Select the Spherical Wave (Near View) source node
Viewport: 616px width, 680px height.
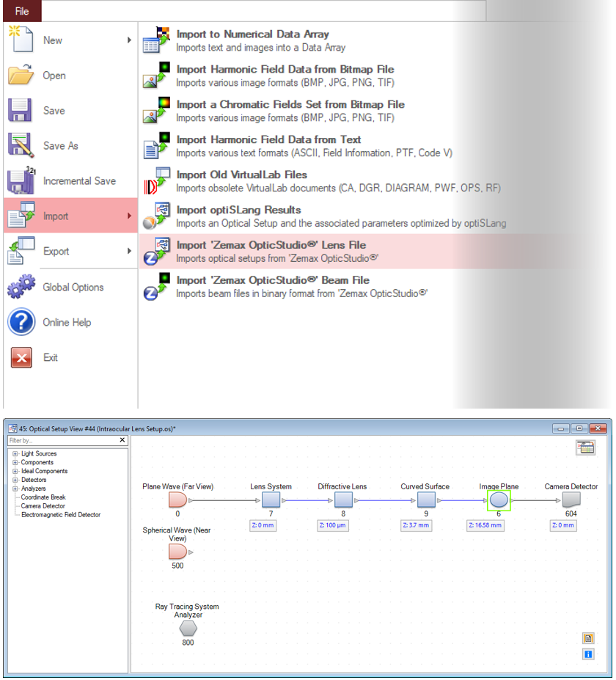(x=177, y=552)
